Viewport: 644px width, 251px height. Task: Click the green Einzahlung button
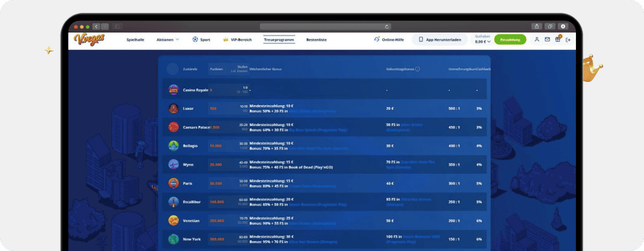(x=510, y=40)
